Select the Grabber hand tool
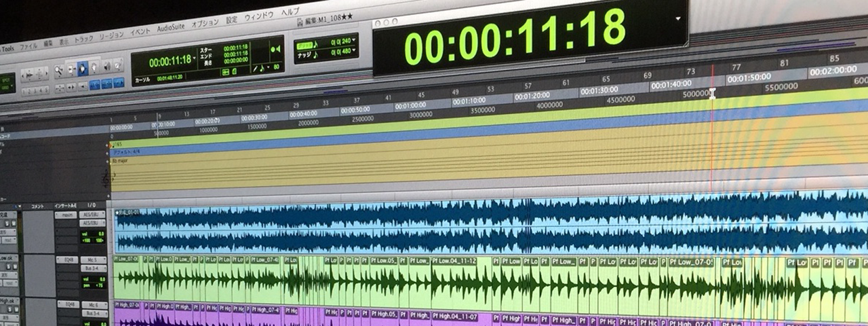The width and height of the screenshot is (868, 326). pyautogui.click(x=94, y=67)
